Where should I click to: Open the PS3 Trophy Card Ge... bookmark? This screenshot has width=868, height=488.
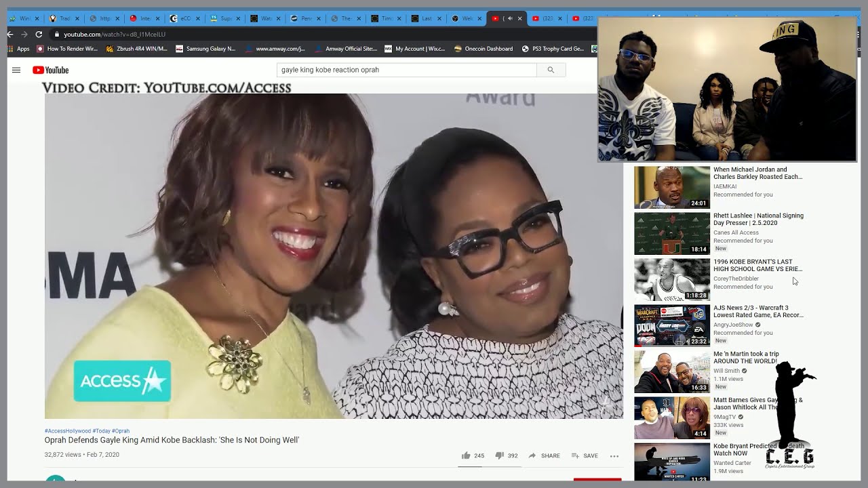pos(553,49)
